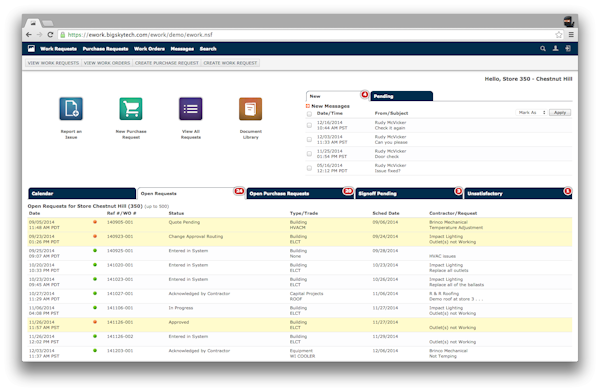Open the user profile icon in header

click(555, 49)
